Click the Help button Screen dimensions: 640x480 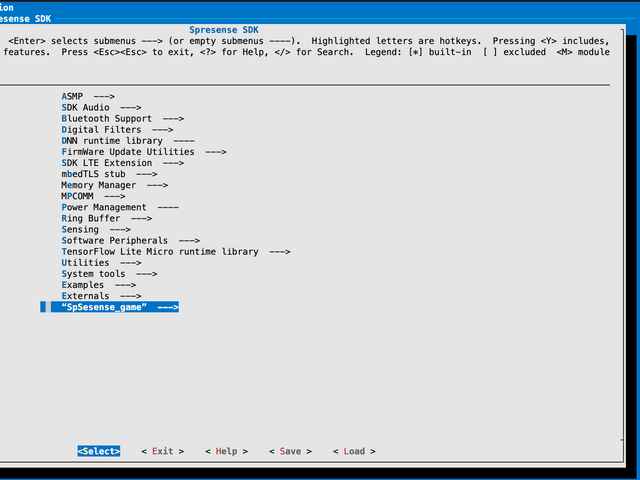227,451
